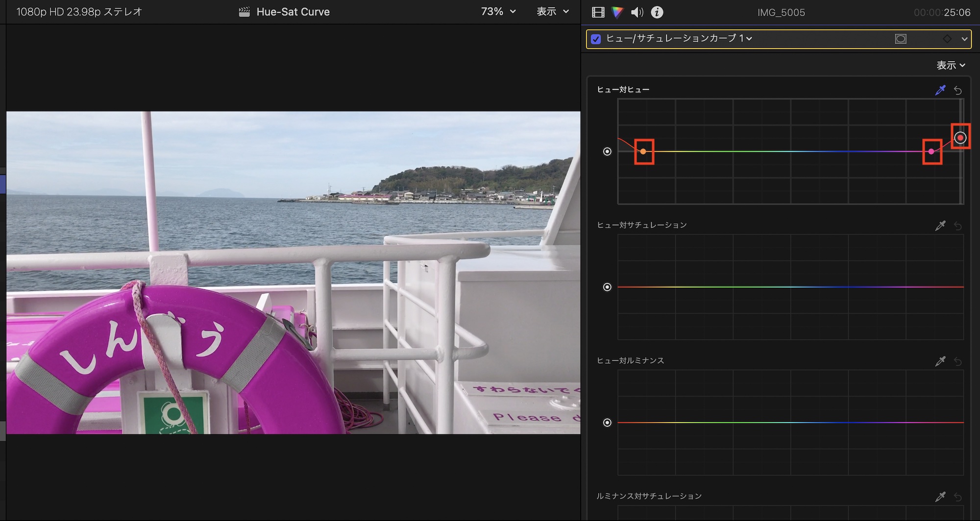Toggle the Hue vs Luminance curve radio button

607,423
